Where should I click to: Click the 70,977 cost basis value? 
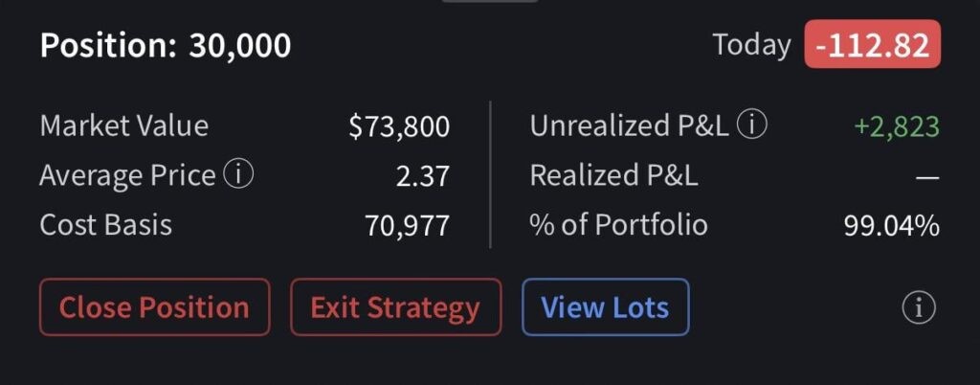[x=407, y=225]
